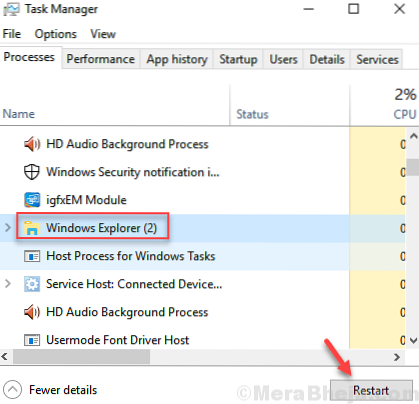The image size is (419, 404).
Task: Select the Windows Security notification row text
Action: (133, 172)
